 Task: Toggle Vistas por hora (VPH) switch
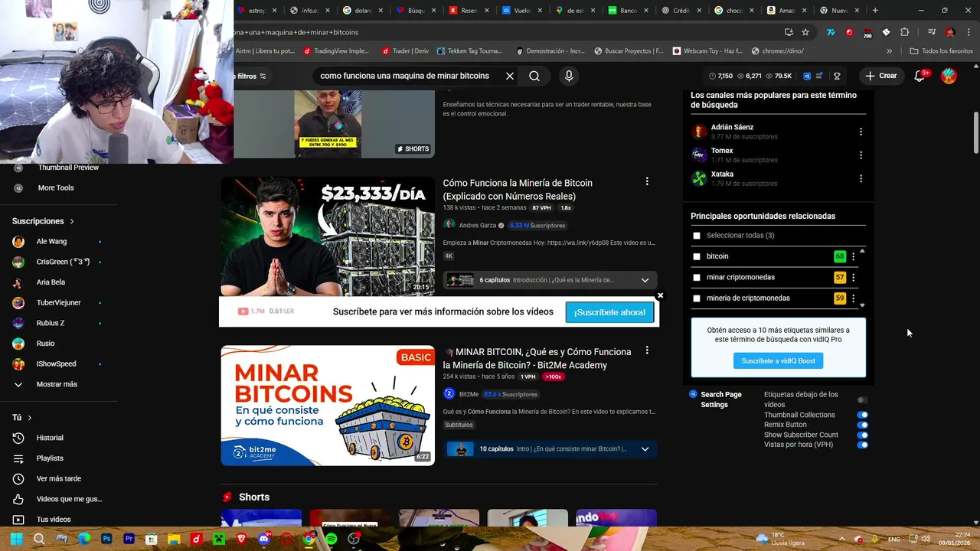(x=862, y=445)
